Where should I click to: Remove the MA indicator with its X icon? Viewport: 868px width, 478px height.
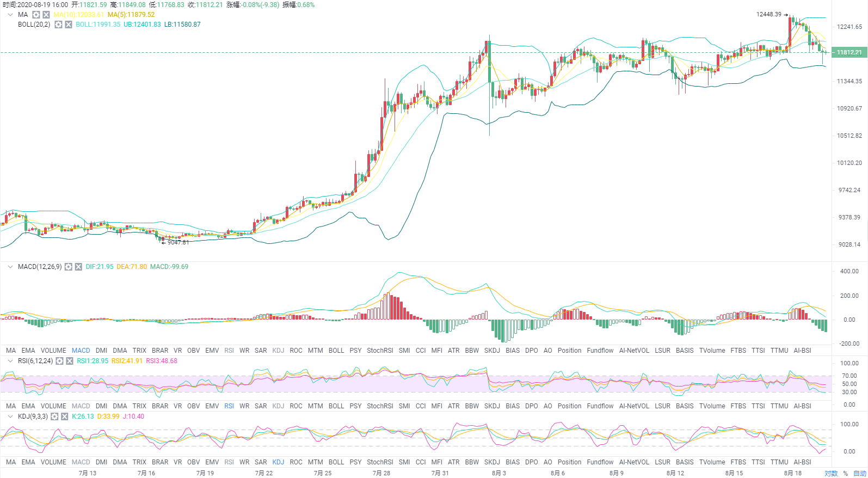[46, 15]
